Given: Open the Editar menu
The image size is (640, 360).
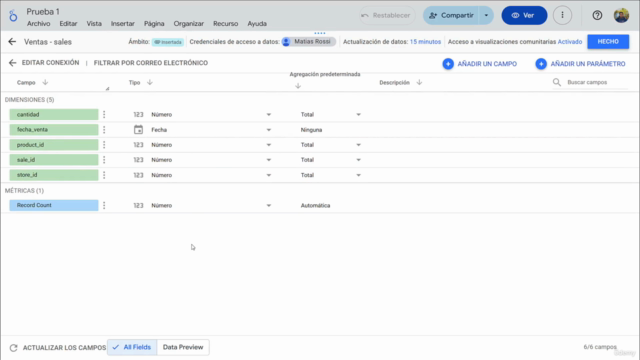Looking at the screenshot, I should [68, 24].
